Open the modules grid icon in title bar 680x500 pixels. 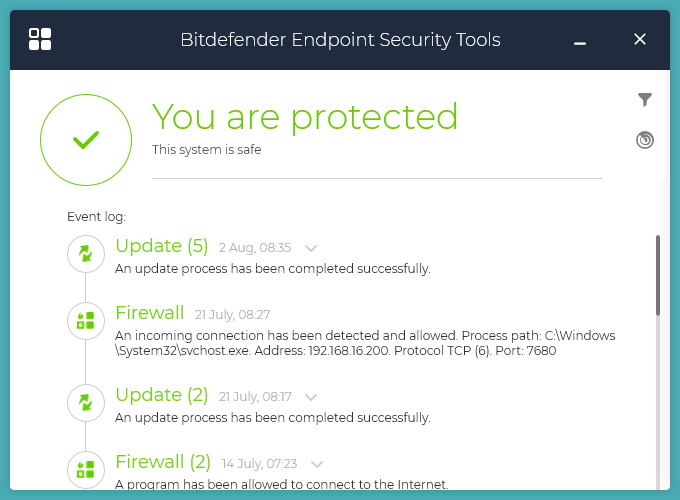[40, 39]
